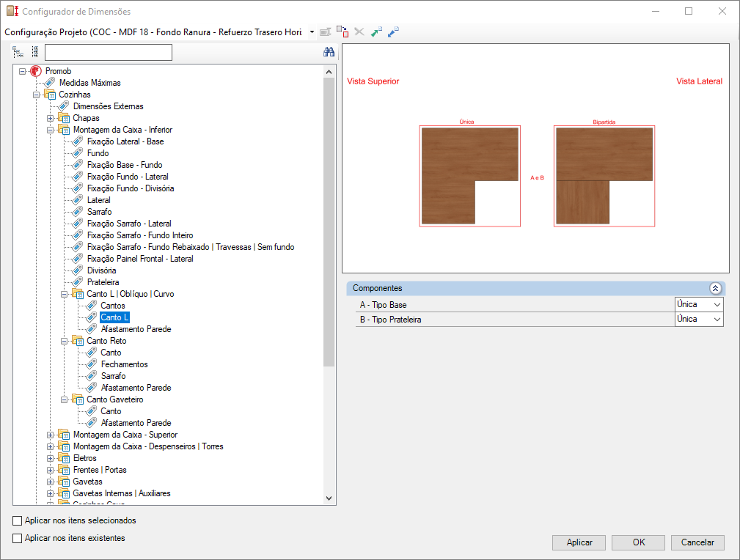Click the expand all tree nodes icon
The image size is (740, 560).
click(x=18, y=52)
